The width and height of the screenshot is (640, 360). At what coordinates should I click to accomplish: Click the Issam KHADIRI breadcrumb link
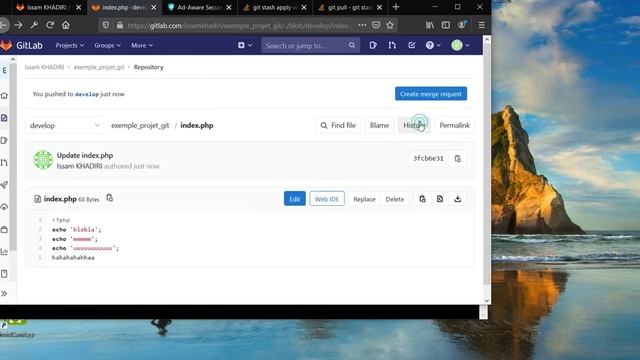pos(44,67)
